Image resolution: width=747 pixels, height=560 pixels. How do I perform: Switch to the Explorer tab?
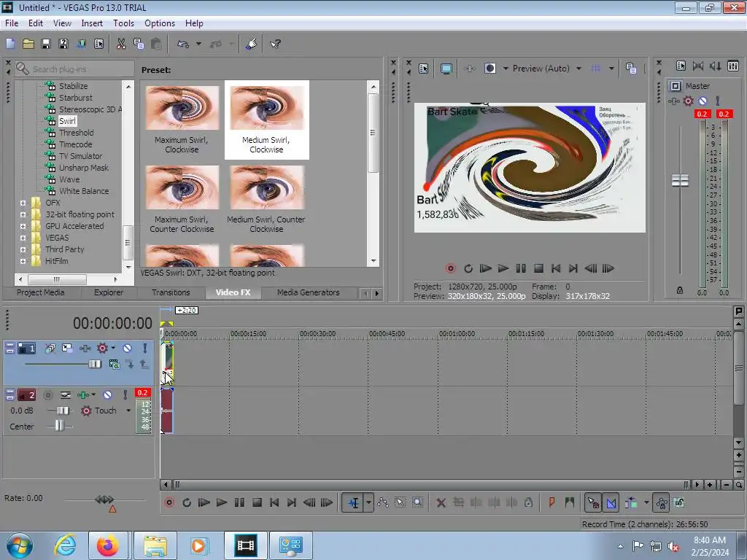click(108, 292)
